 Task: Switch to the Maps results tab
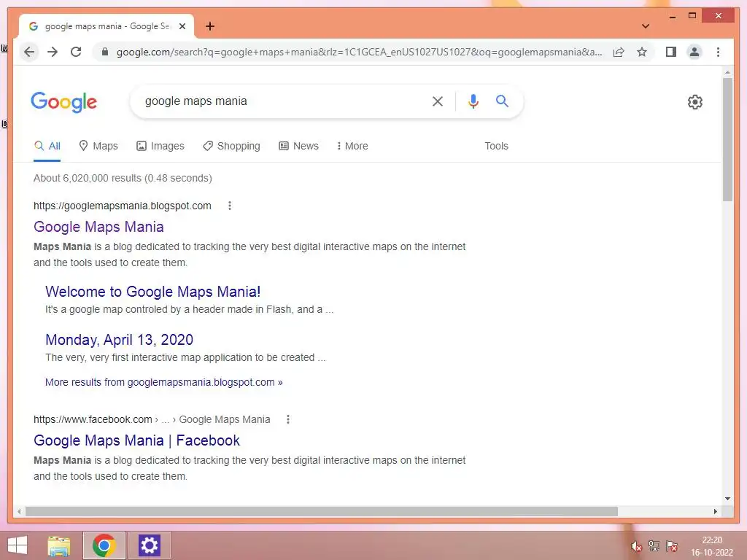[x=98, y=146]
